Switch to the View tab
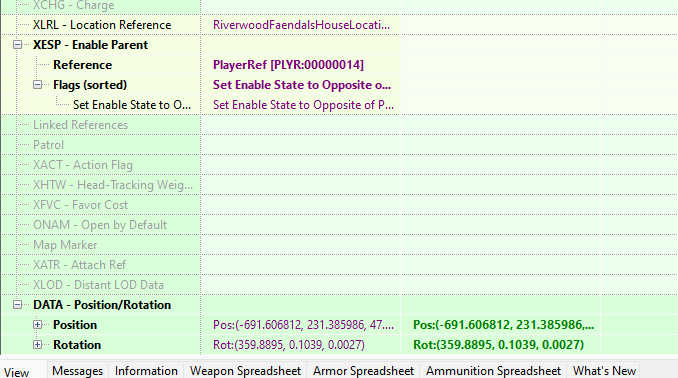678x378 pixels. [x=17, y=372]
